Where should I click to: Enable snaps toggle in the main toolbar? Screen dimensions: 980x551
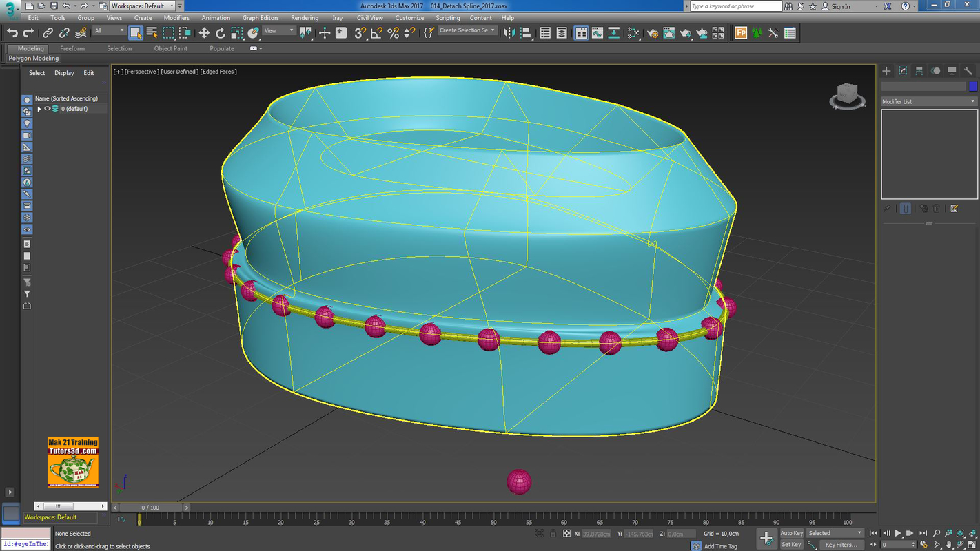click(359, 32)
